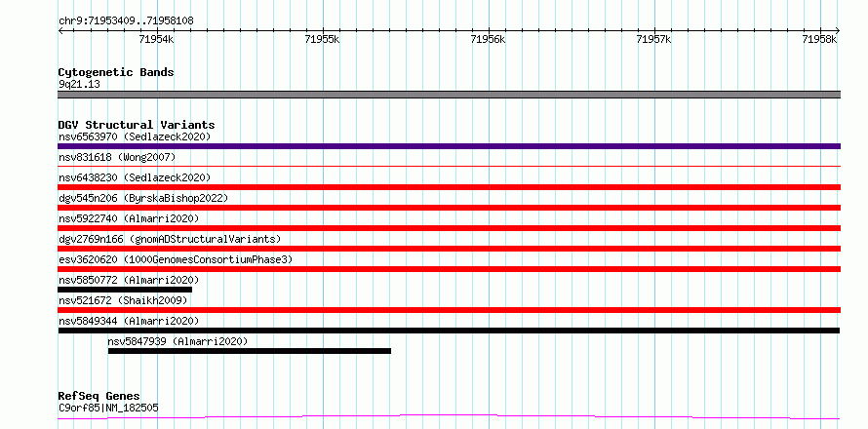Screen dimensions: 868x429
Task: Click nsv5849344 (Almarri2020) label
Action: tap(129, 321)
